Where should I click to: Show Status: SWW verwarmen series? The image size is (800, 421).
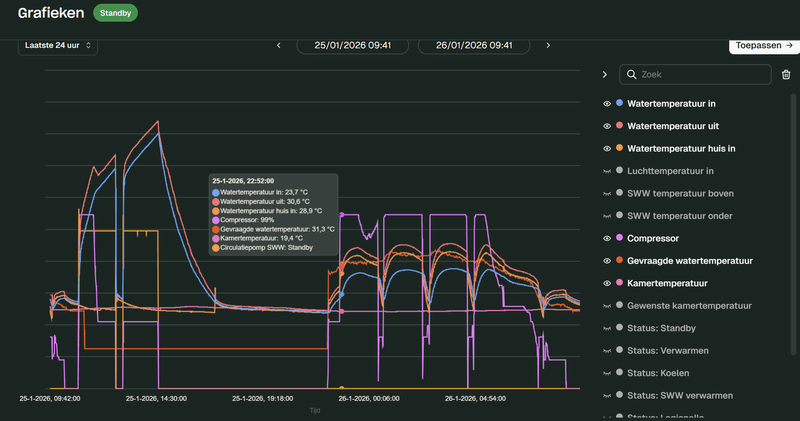607,395
